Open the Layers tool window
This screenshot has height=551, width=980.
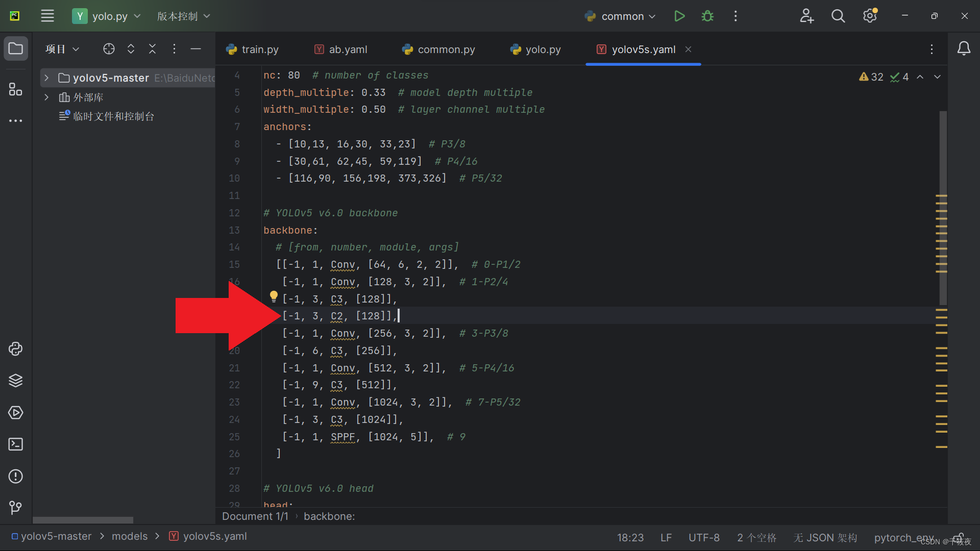coord(16,381)
